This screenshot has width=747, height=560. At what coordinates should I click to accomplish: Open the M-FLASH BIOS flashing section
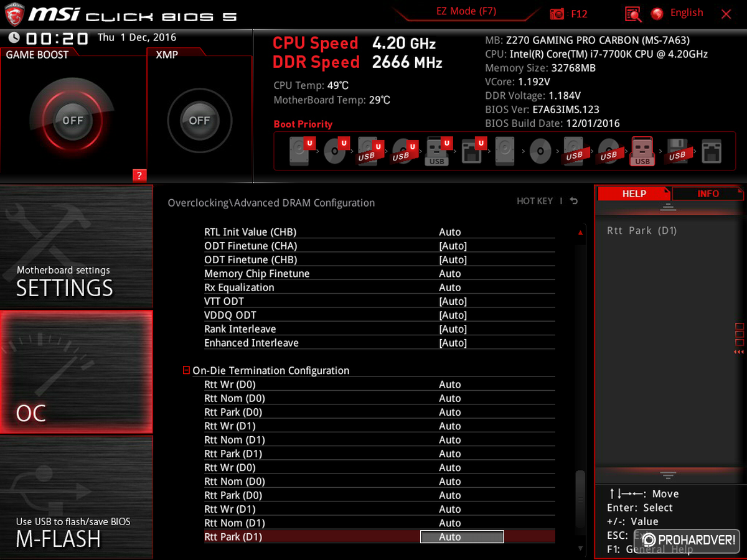pos(76,497)
